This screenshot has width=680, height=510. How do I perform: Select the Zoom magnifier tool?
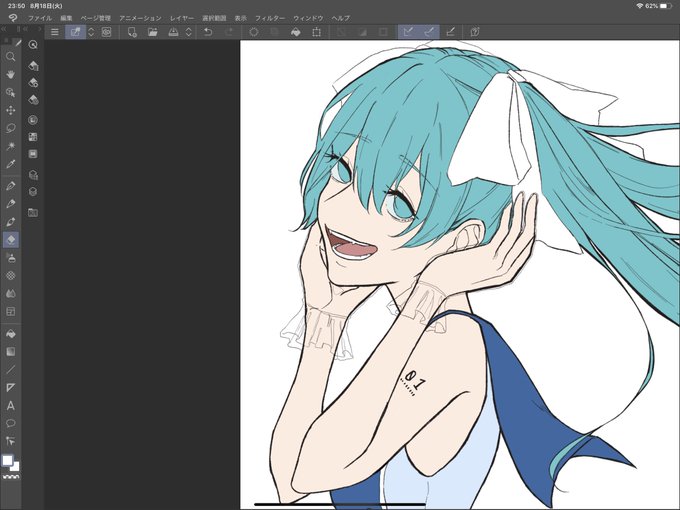tap(11, 56)
